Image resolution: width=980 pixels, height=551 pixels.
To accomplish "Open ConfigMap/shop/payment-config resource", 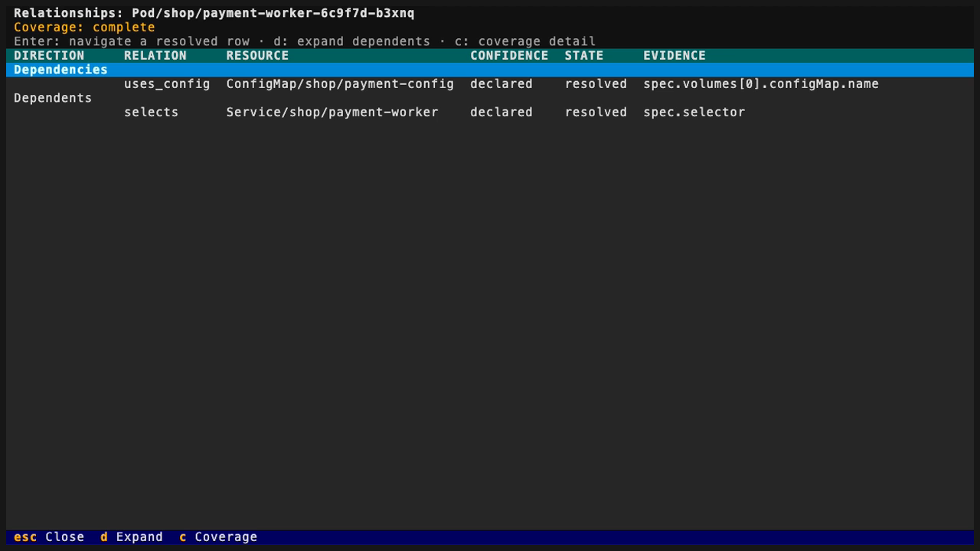I will click(340, 84).
